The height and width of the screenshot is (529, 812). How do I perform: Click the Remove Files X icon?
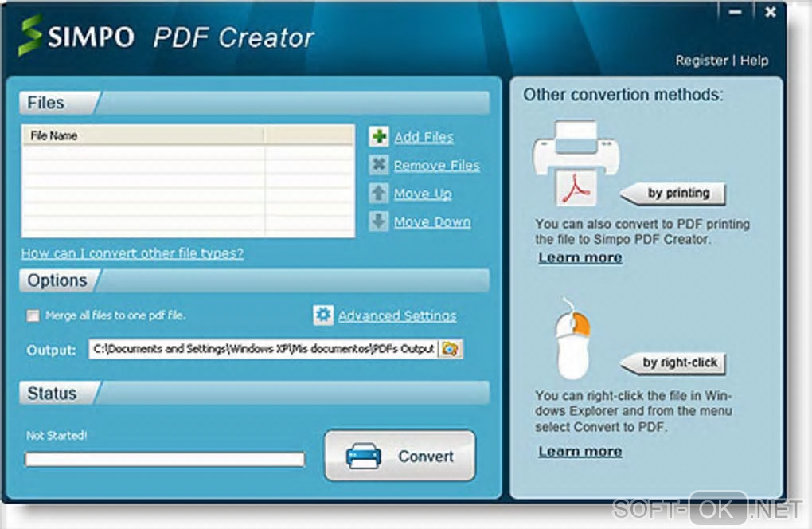[379, 165]
